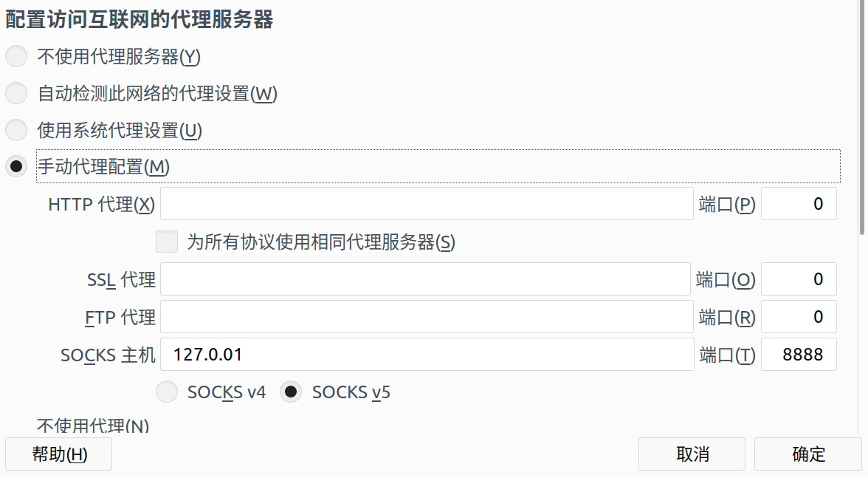Select SOCKS v5 protocol version

point(291,392)
